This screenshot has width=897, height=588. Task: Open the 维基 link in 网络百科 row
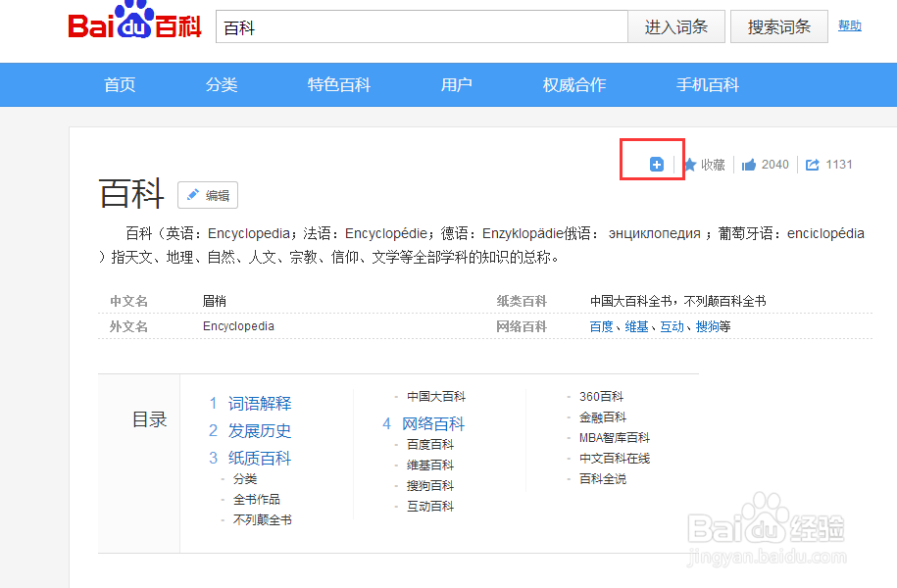pos(636,326)
